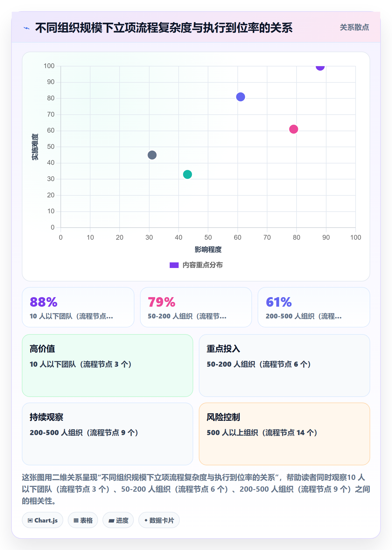Toggle the 内容重点分布 legend item
The height and width of the screenshot is (550, 392).
pos(196,265)
